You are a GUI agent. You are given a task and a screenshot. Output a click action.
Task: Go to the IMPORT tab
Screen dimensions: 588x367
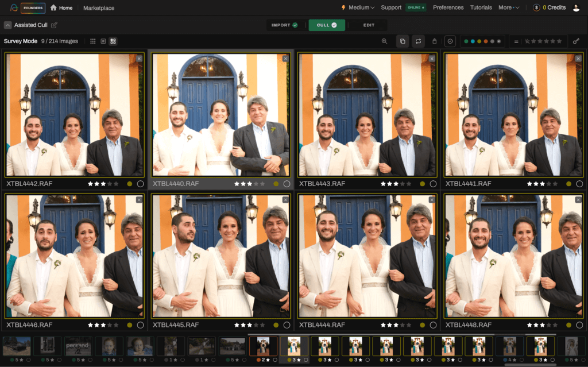pos(284,25)
